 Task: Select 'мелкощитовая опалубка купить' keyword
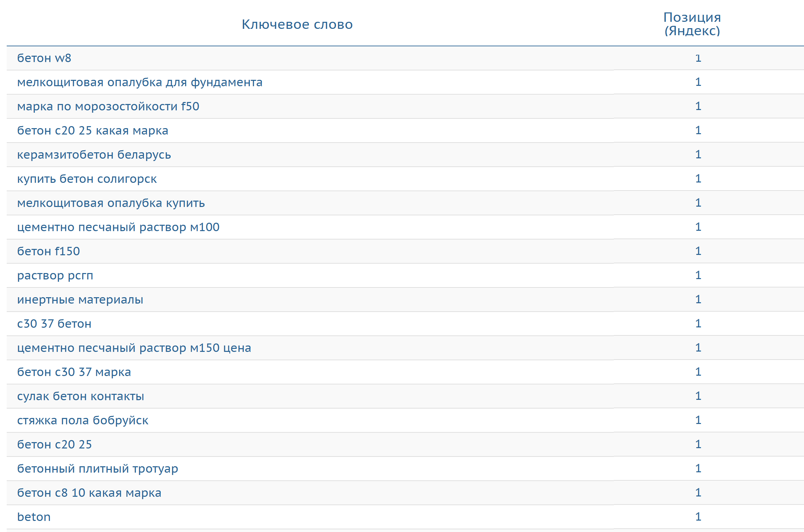[x=111, y=203]
